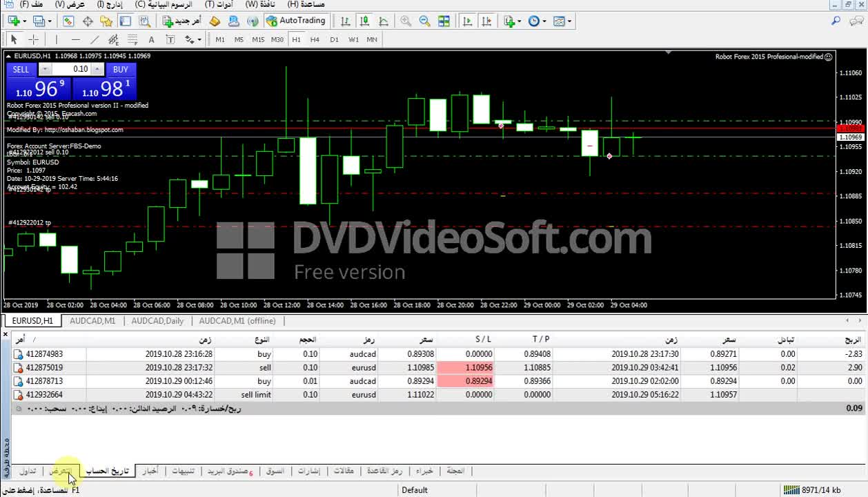Expand the indicators dropdown arrow
This screenshot has height=497, width=868.
point(520,21)
